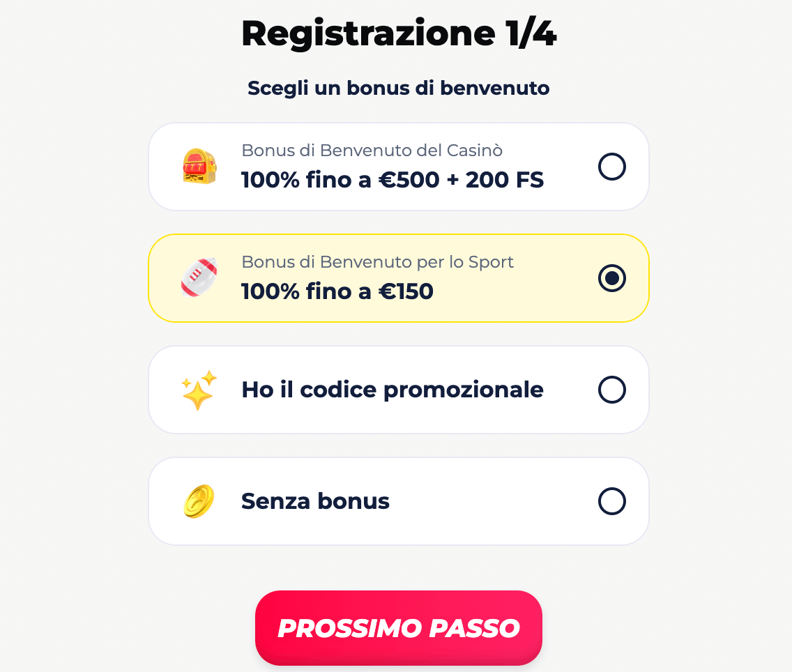The image size is (792, 672).
Task: Open the promotional code option card
Action: (398, 389)
